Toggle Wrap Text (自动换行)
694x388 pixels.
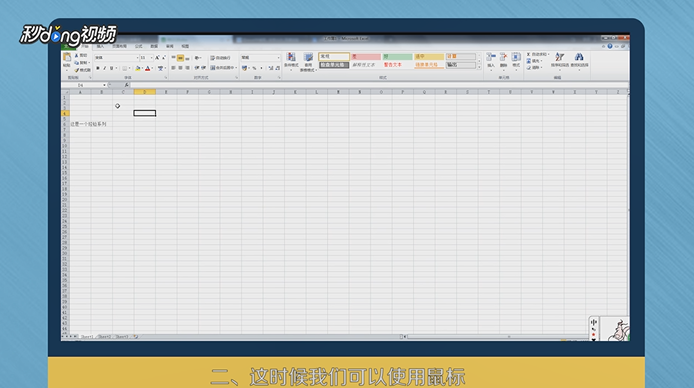(x=220, y=58)
